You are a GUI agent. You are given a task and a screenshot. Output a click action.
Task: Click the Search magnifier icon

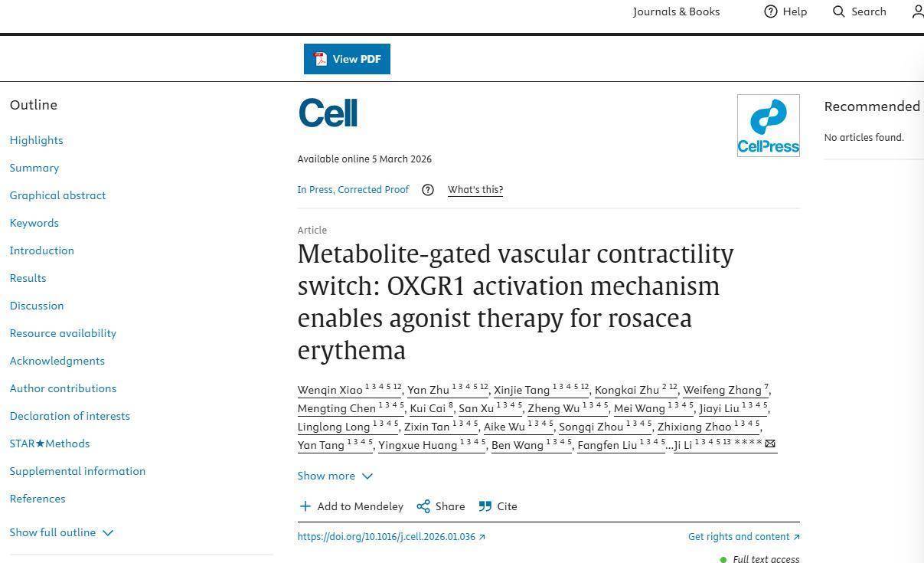coord(839,11)
